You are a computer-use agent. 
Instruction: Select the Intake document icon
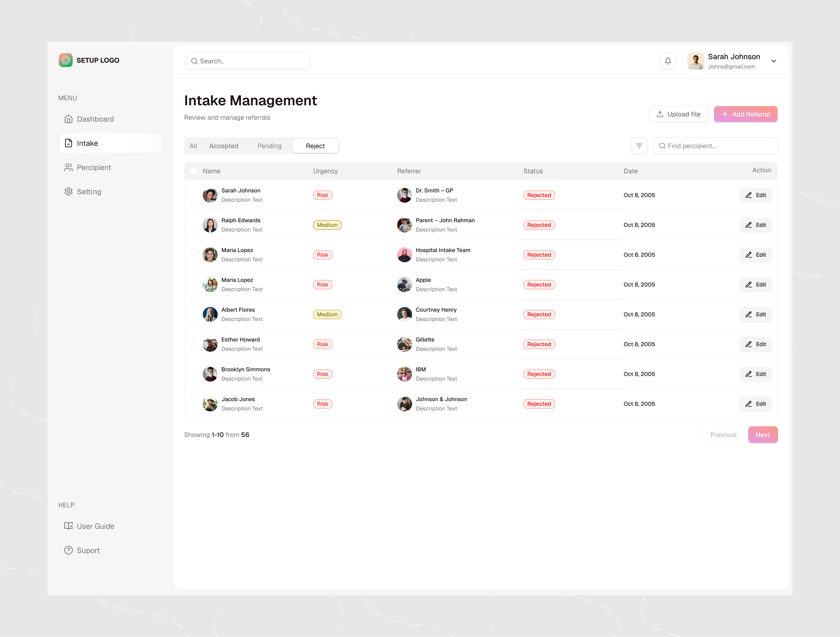point(68,143)
